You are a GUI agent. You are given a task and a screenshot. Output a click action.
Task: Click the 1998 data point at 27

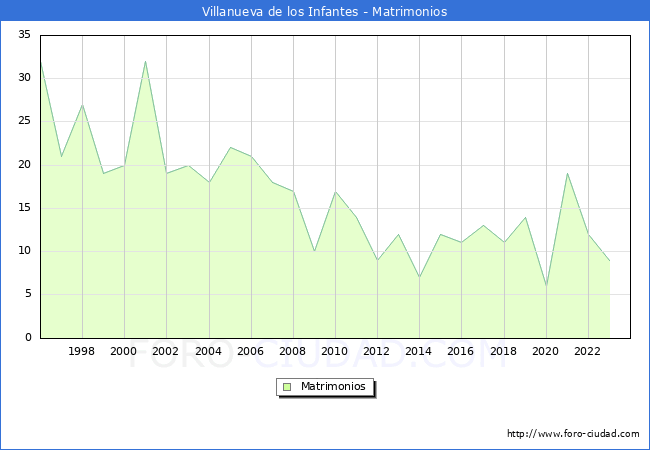(x=82, y=104)
